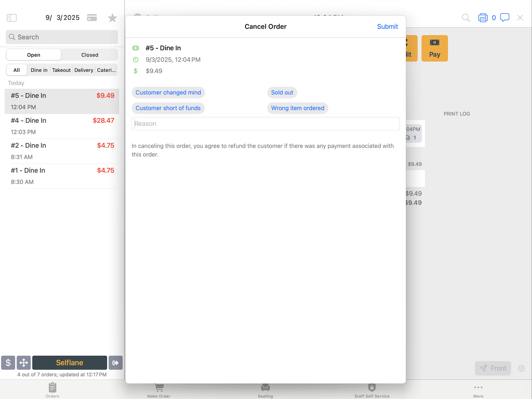The image size is (532, 399).
Task: Filter orders by Takeout
Action: [61, 70]
